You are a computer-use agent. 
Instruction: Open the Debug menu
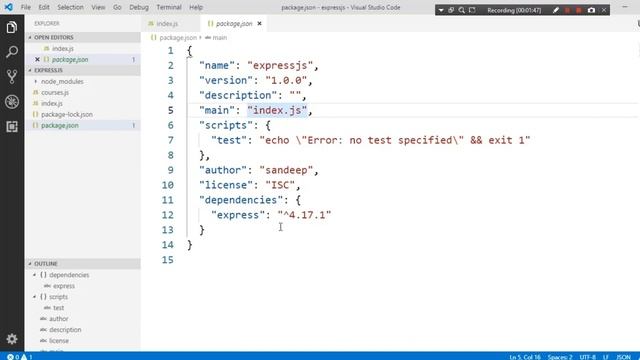[x=139, y=7]
